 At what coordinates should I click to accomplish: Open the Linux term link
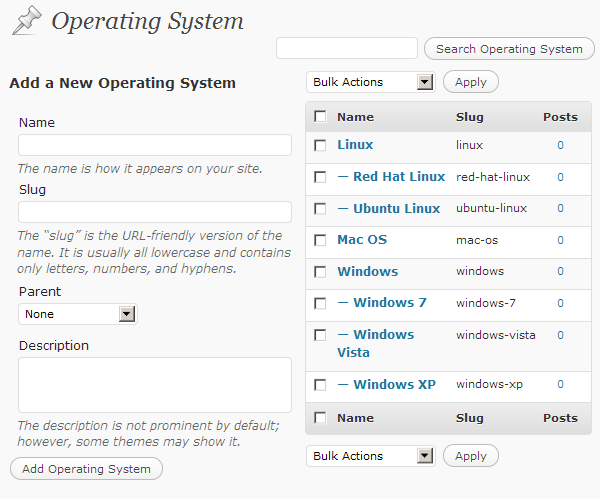(355, 145)
